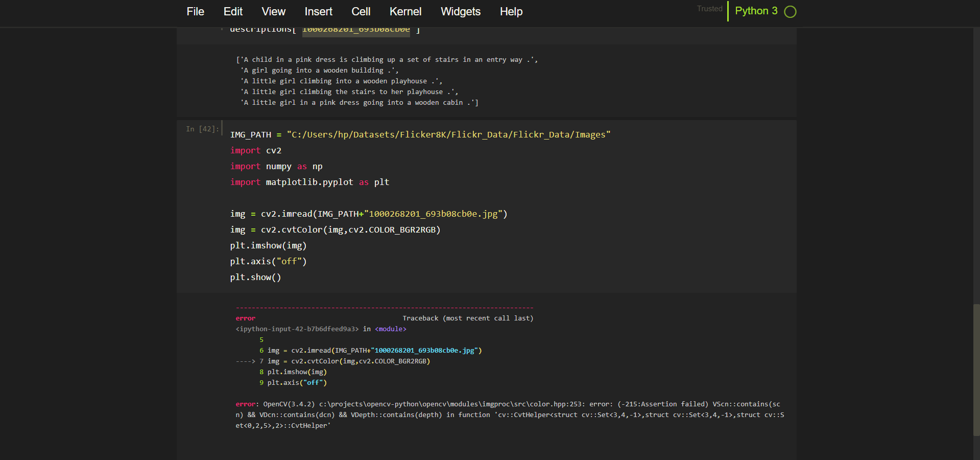Click the <module> text in the traceback

390,329
